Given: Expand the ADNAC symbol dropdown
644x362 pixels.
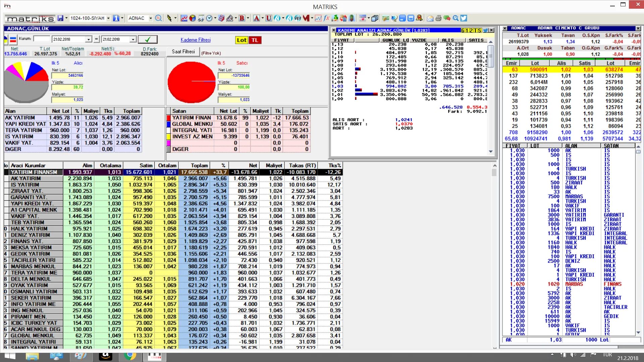Looking at the screenshot, I should pyautogui.click(x=151, y=18).
